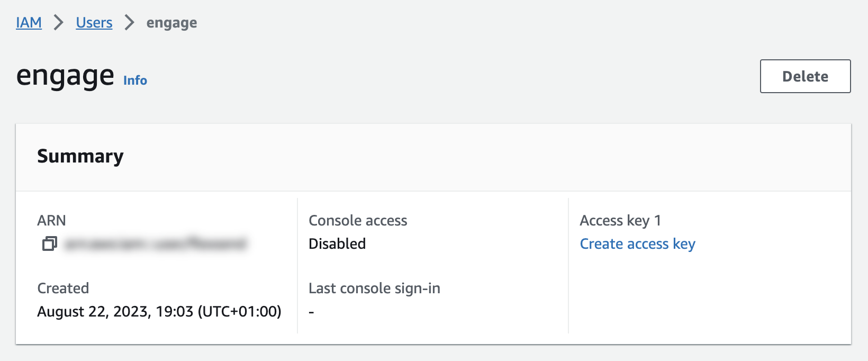Delete the engage user
Viewport: 868px width, 361px height.
805,76
